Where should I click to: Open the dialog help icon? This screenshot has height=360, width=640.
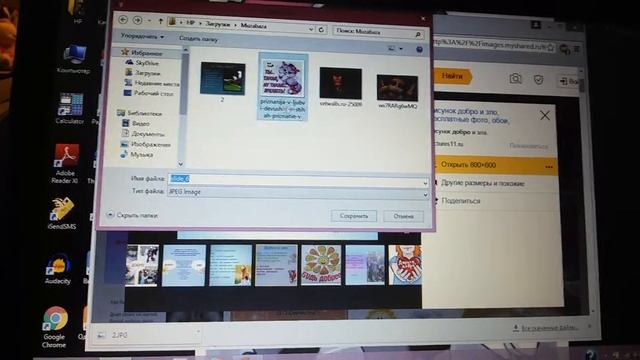(x=419, y=49)
